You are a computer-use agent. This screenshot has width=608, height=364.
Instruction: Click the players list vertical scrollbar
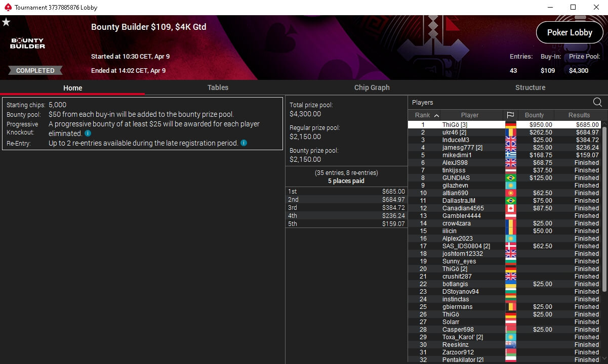click(x=604, y=208)
